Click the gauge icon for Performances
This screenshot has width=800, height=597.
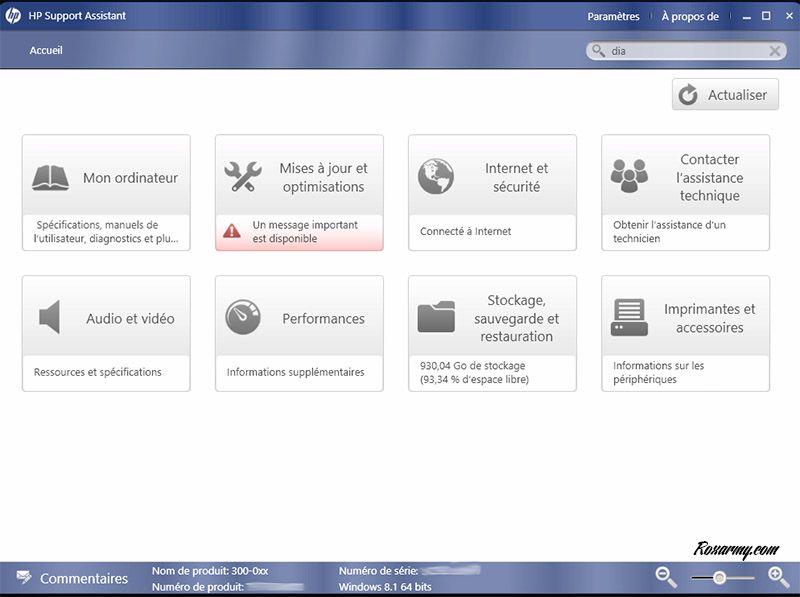pos(243,318)
